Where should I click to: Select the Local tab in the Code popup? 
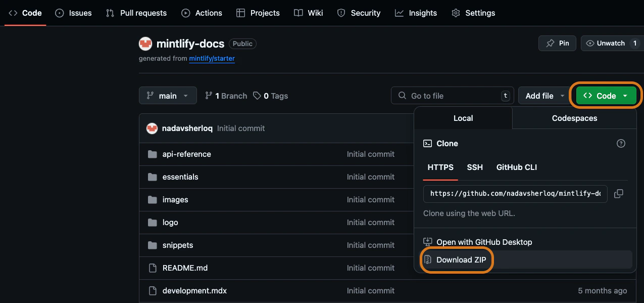[x=463, y=118]
